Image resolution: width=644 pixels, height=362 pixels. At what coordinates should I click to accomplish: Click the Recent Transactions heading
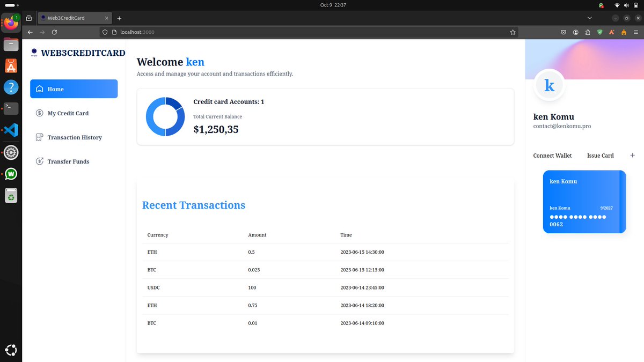coord(194,205)
